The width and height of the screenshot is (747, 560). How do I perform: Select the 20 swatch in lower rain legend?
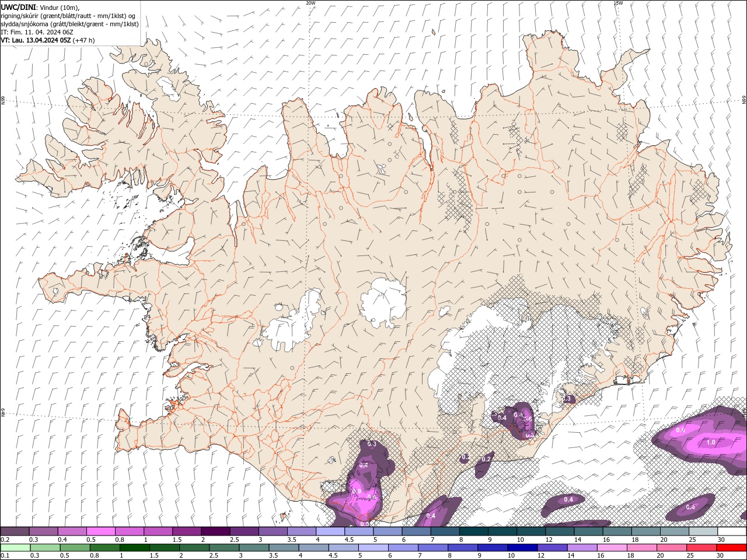(672, 547)
